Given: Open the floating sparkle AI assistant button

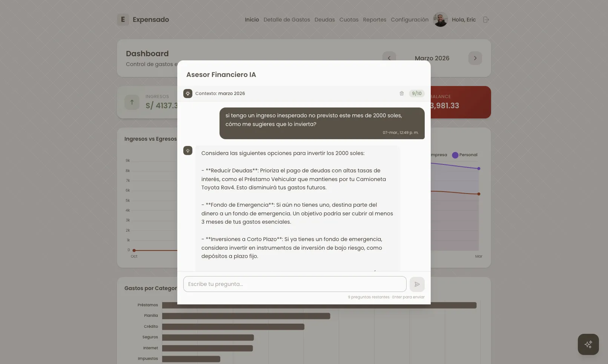Looking at the screenshot, I should (588, 344).
